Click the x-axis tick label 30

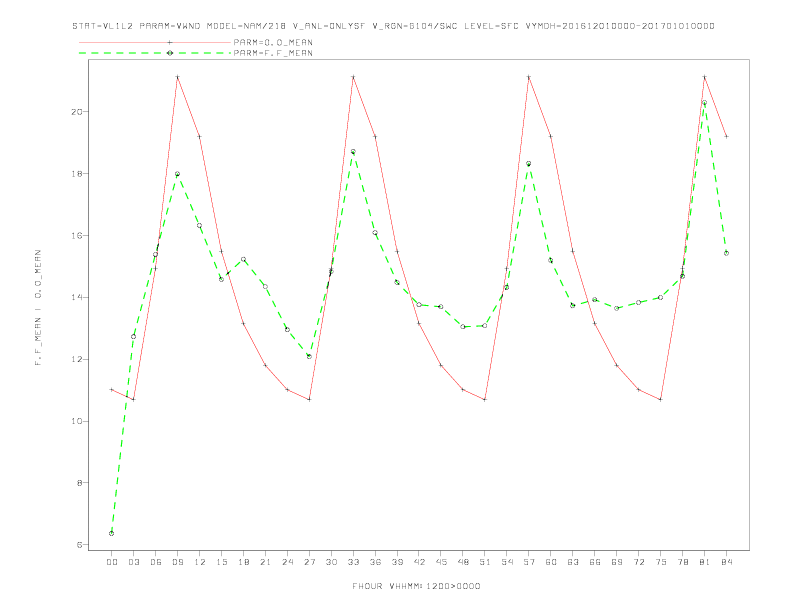(331, 562)
